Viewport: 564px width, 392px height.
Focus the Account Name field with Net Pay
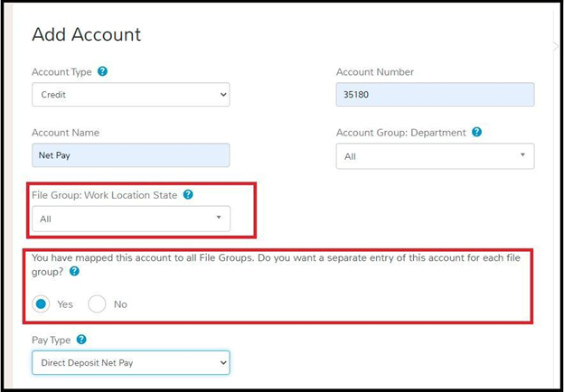coord(131,155)
